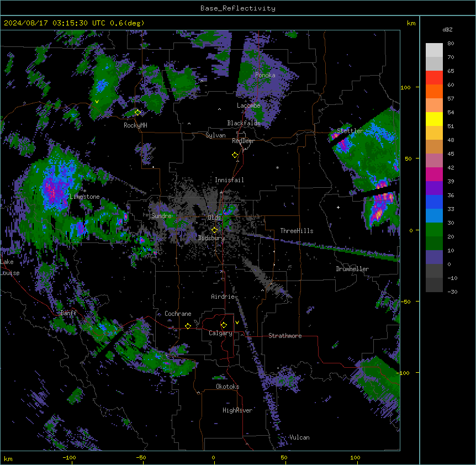The image size is (476, 465).
Task: Click the Innisfail city label
Action: (229, 180)
